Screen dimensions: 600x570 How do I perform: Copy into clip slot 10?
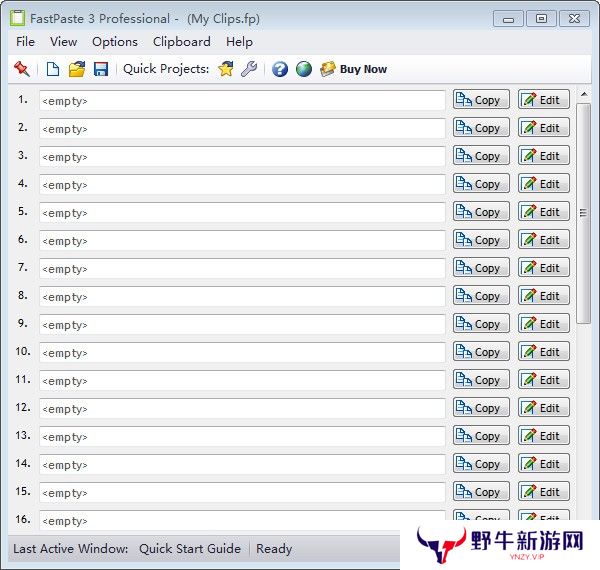pyautogui.click(x=481, y=351)
